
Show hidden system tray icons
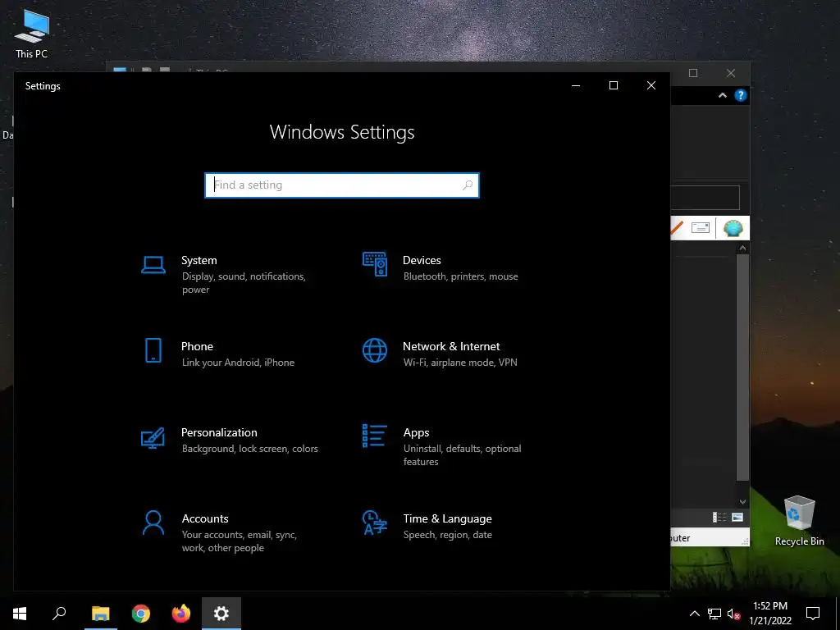point(694,614)
